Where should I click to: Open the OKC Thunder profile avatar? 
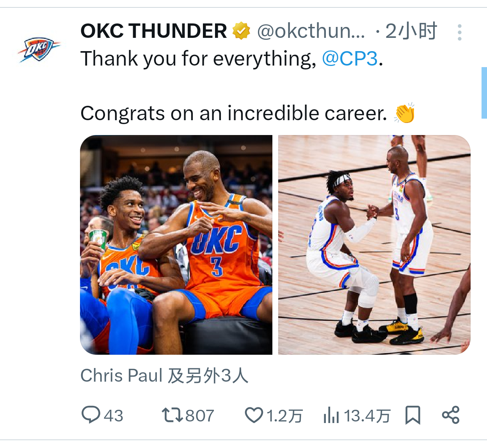[39, 49]
